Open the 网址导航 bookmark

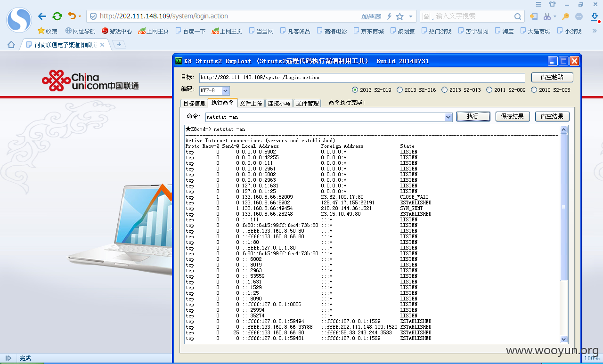tap(80, 31)
